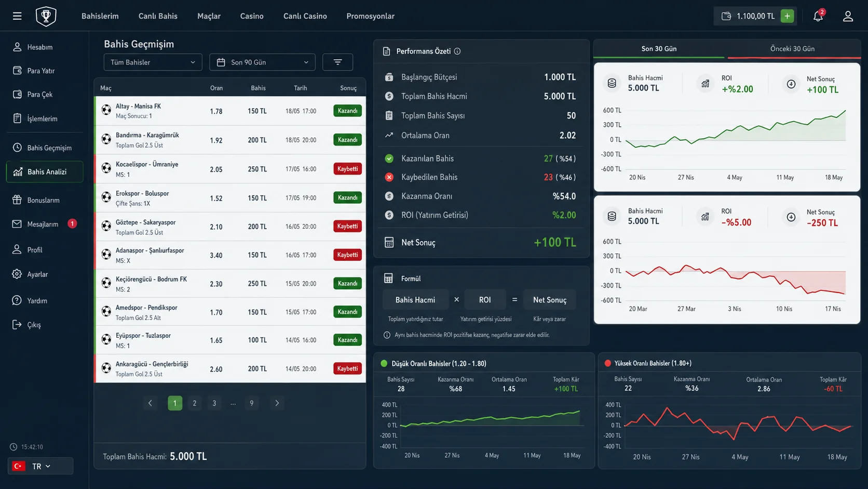Click the trophy shield logo
The height and width of the screenshot is (489, 868).
tap(46, 16)
